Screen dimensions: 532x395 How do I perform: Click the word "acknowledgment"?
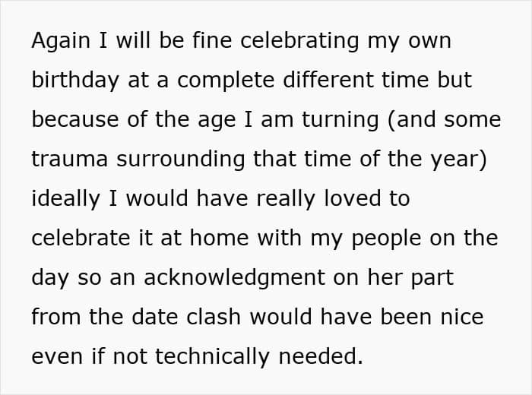point(229,278)
